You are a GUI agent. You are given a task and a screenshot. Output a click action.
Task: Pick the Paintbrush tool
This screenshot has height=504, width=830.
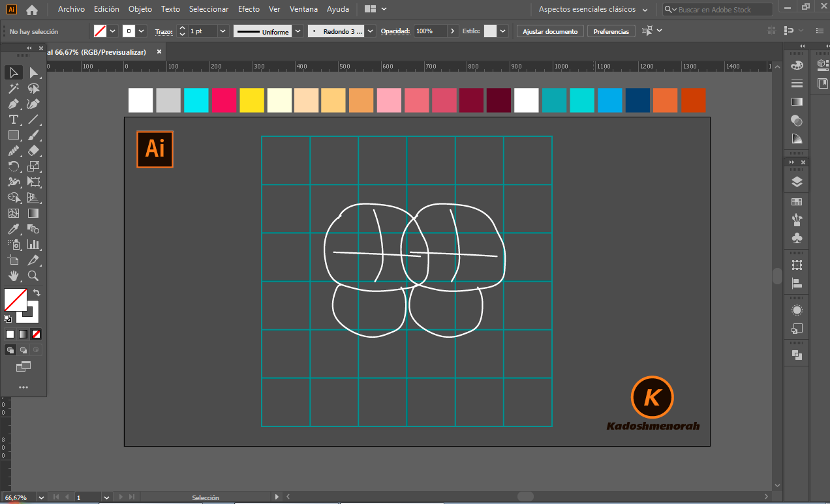pos(33,135)
